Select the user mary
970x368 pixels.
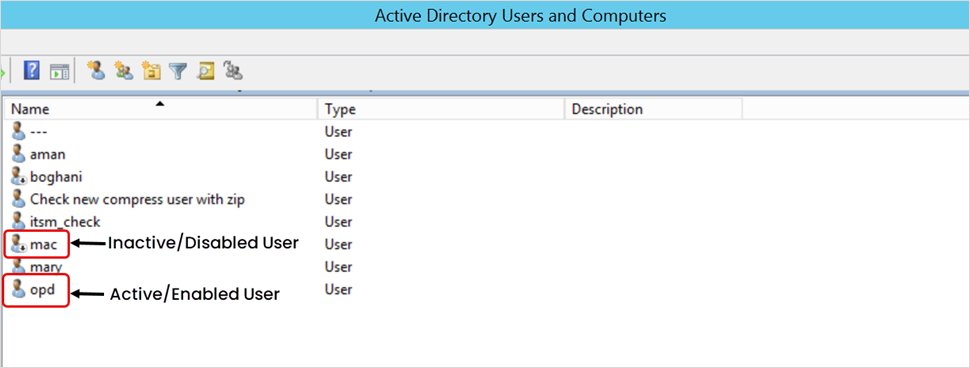pos(46,267)
